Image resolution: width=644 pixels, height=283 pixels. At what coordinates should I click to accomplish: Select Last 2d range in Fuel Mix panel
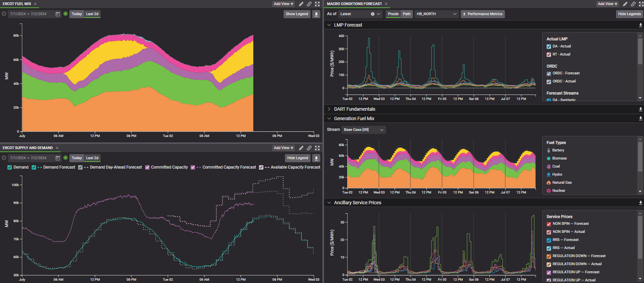click(92, 14)
